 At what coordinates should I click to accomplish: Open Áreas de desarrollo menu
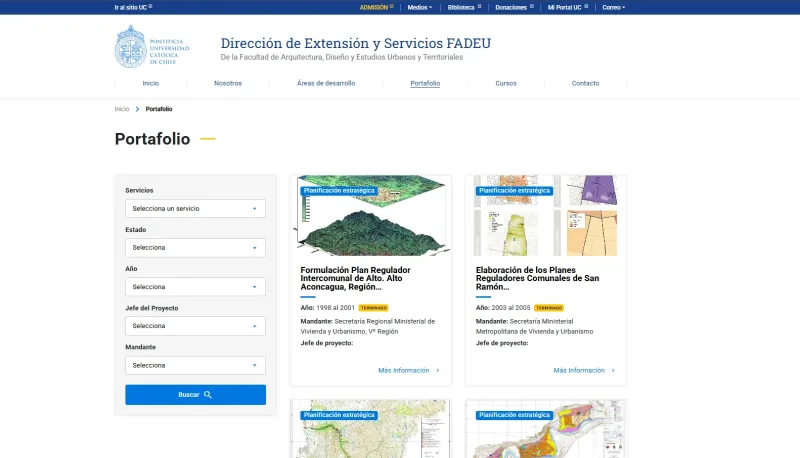click(x=326, y=83)
